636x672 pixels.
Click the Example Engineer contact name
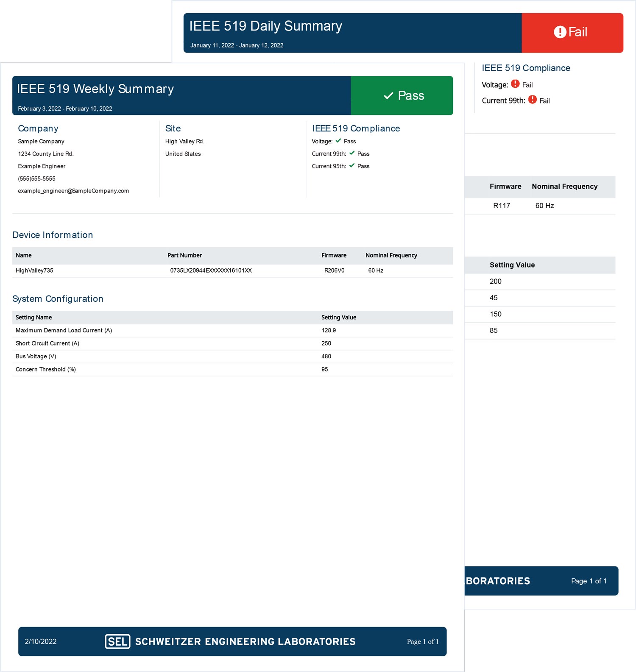coord(42,166)
